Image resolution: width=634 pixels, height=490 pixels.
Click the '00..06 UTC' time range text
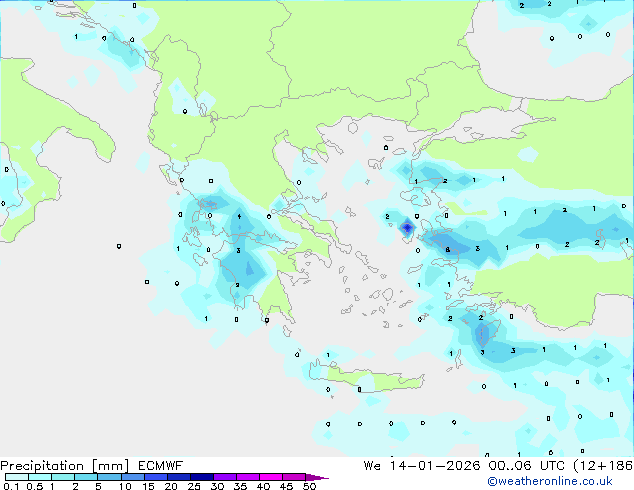click(x=526, y=466)
